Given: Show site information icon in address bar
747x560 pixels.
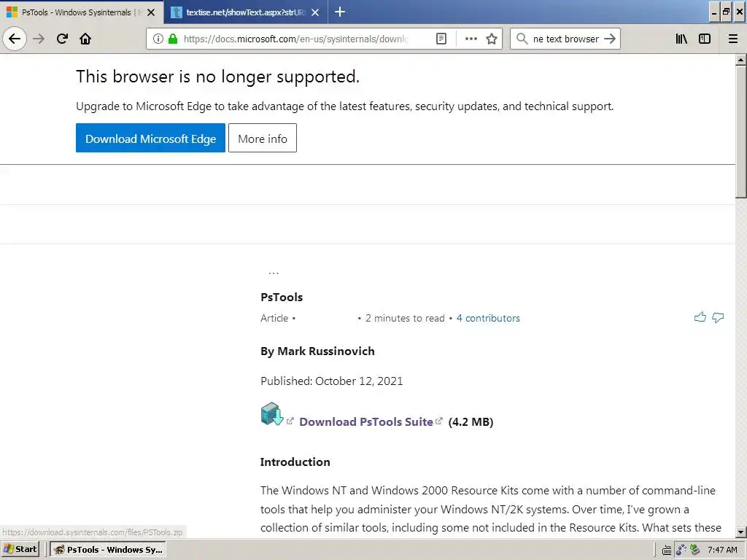Looking at the screenshot, I should click(158, 39).
